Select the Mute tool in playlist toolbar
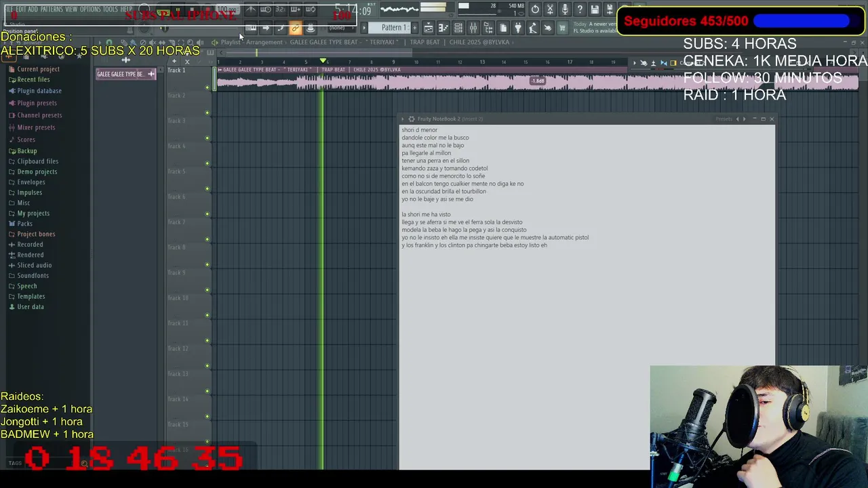 click(153, 43)
